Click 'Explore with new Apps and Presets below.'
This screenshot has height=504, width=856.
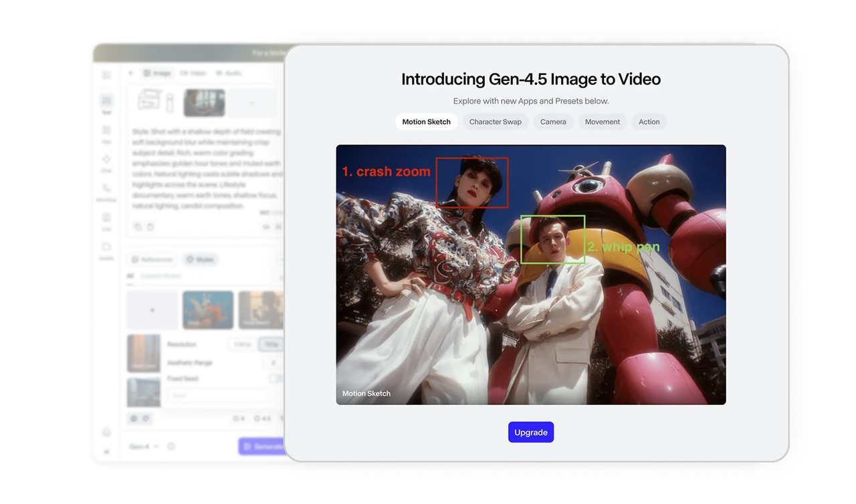[x=531, y=101]
